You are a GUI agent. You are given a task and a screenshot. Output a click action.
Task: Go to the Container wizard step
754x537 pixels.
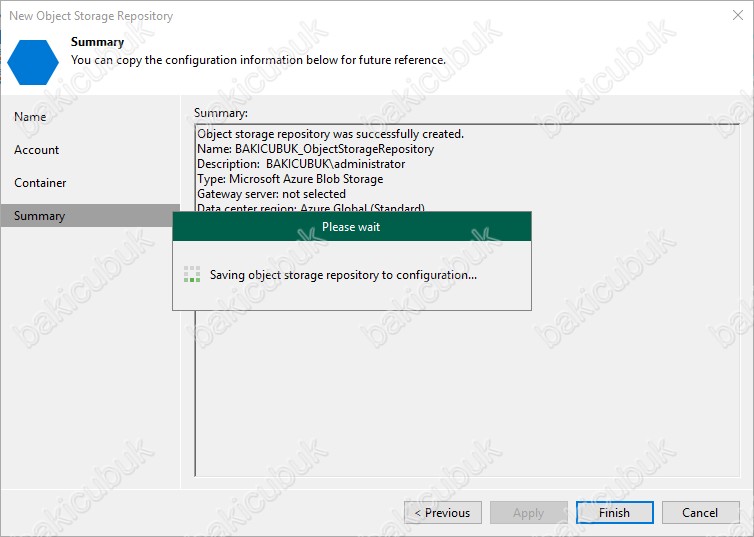point(40,183)
